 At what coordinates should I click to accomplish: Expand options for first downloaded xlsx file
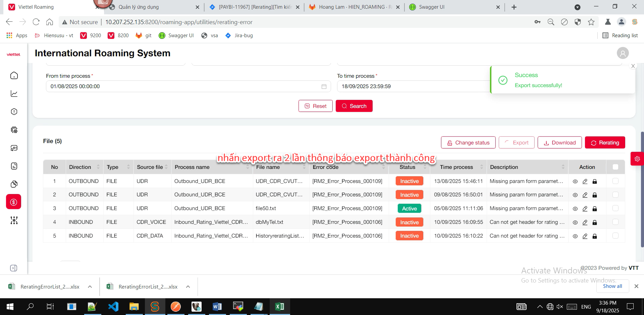point(90,287)
